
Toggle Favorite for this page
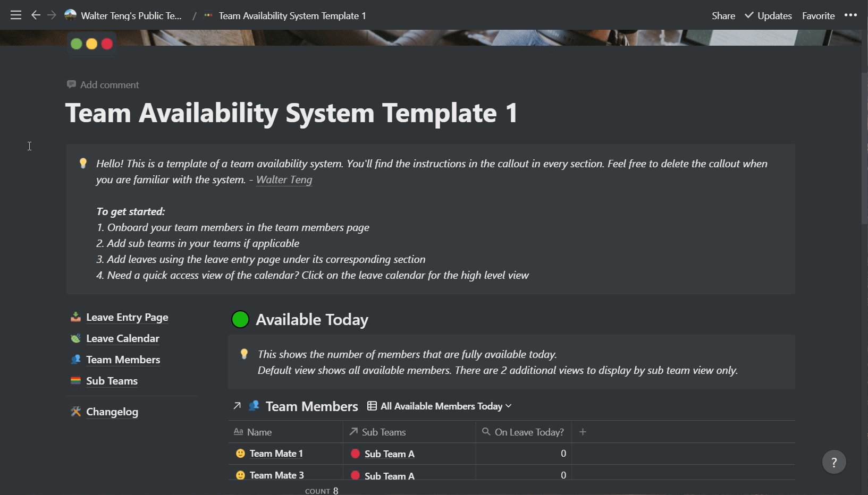coord(818,16)
